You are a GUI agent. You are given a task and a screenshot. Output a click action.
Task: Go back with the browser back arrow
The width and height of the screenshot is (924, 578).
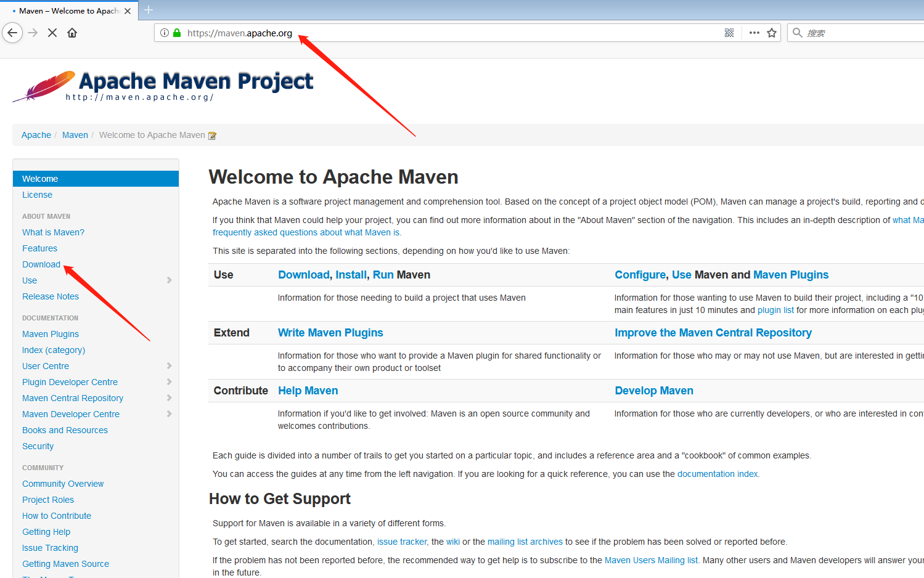(x=12, y=33)
